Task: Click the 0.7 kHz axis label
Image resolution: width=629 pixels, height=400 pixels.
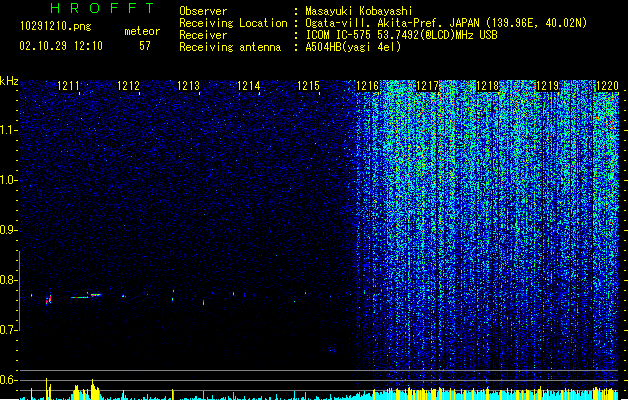Action: point(9,330)
